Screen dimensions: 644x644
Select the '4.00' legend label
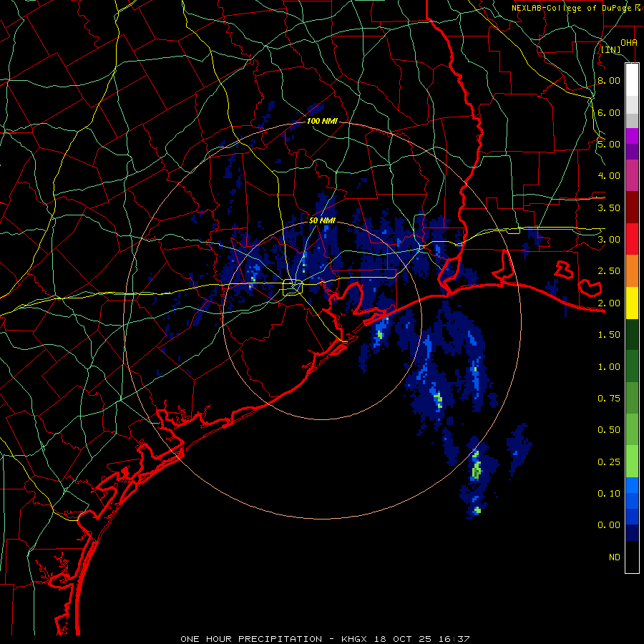pyautogui.click(x=609, y=176)
